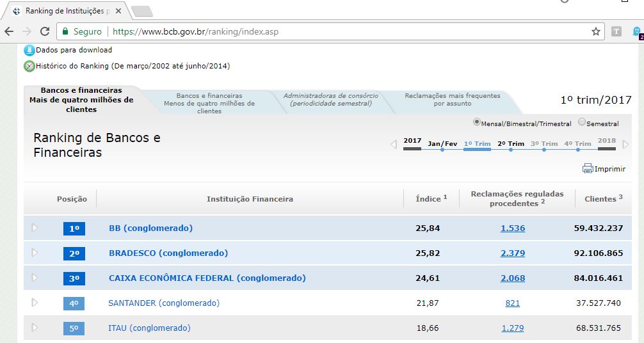Image resolution: width=644 pixels, height=343 pixels.
Task: Open Dados para download link
Action: (74, 50)
